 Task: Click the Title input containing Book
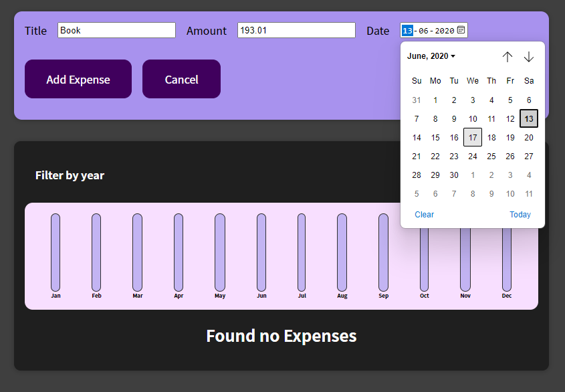(x=116, y=30)
